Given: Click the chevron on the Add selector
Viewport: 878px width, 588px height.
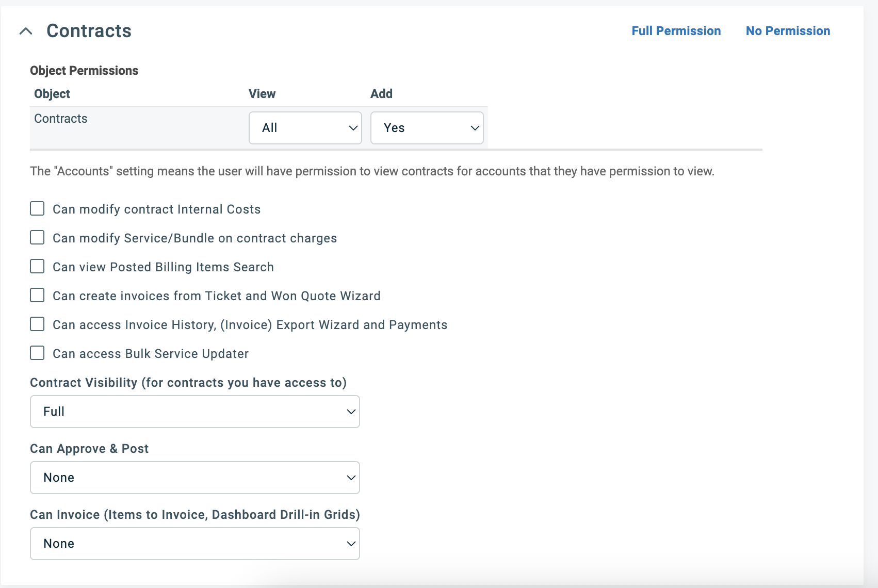Looking at the screenshot, I should coord(474,127).
